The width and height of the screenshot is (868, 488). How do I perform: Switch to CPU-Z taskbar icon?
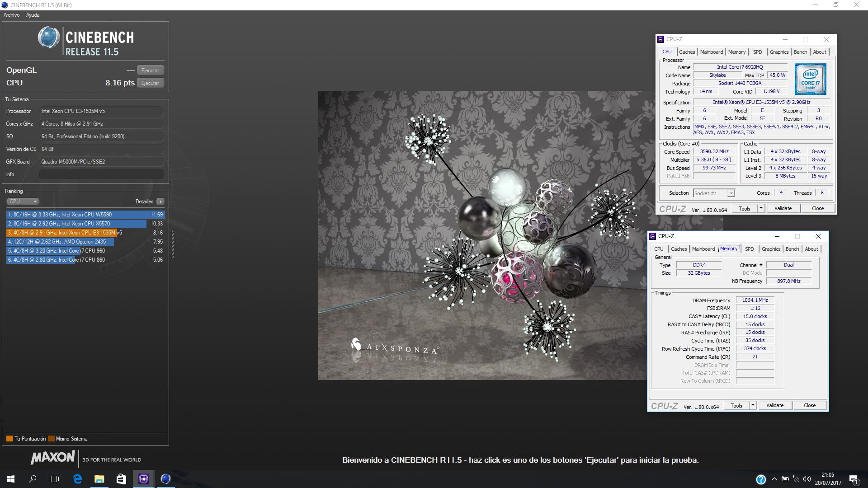(143, 479)
